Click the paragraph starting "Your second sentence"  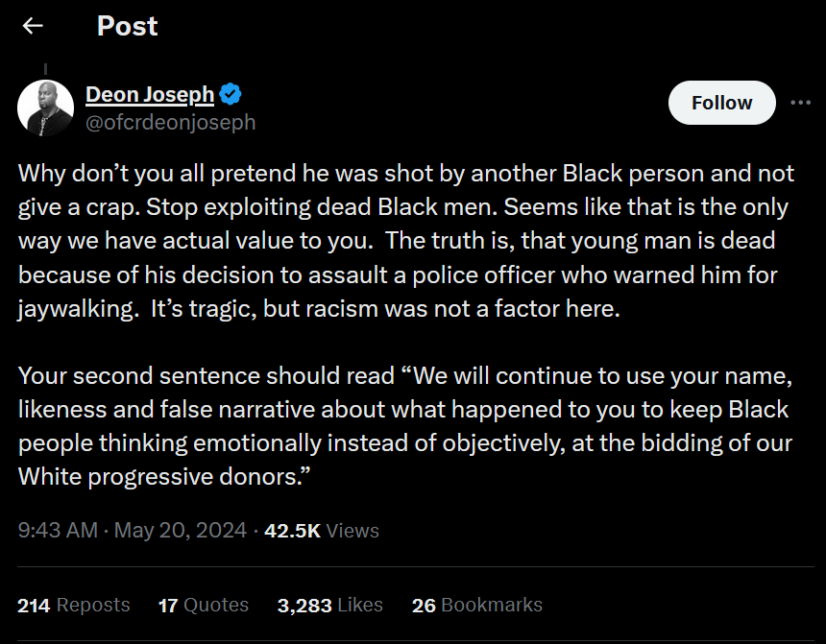(403, 424)
